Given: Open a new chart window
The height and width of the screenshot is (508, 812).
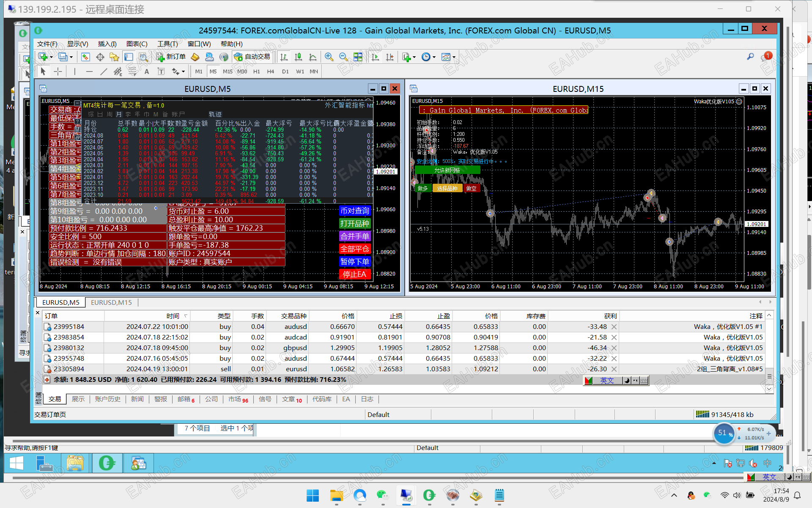Looking at the screenshot, I should [x=43, y=57].
